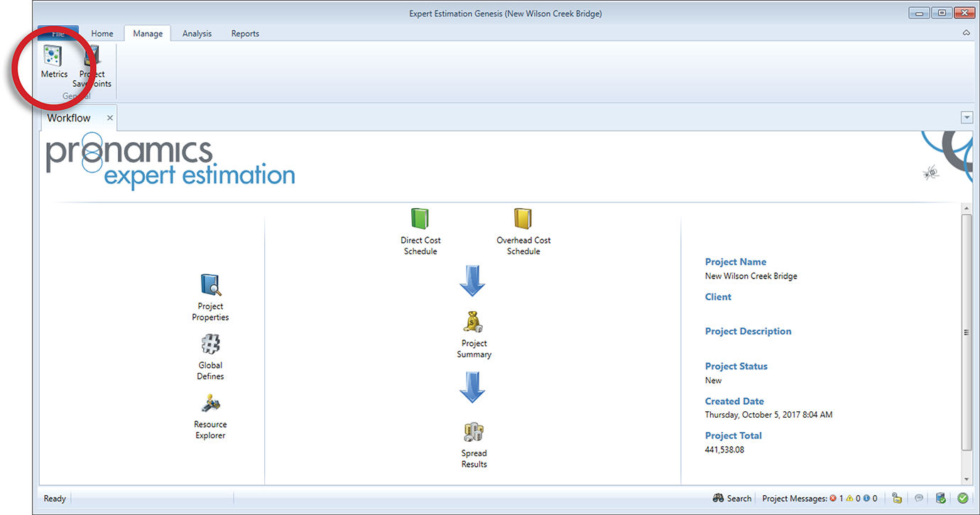Click the Search button in the status bar
The width and height of the screenshot is (980, 515).
click(732, 499)
